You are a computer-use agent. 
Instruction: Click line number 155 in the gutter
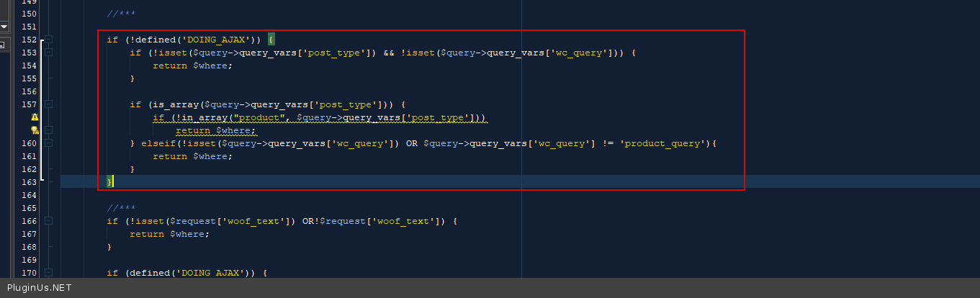[x=29, y=78]
